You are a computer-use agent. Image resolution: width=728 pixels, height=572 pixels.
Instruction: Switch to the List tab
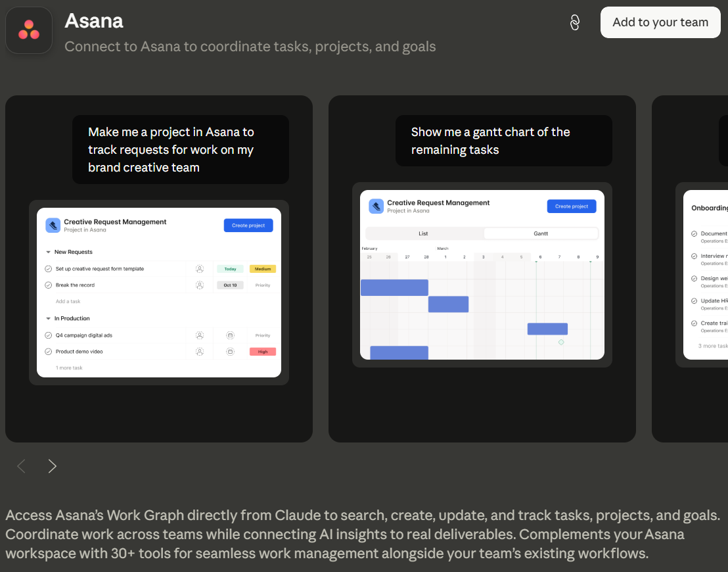pos(423,233)
